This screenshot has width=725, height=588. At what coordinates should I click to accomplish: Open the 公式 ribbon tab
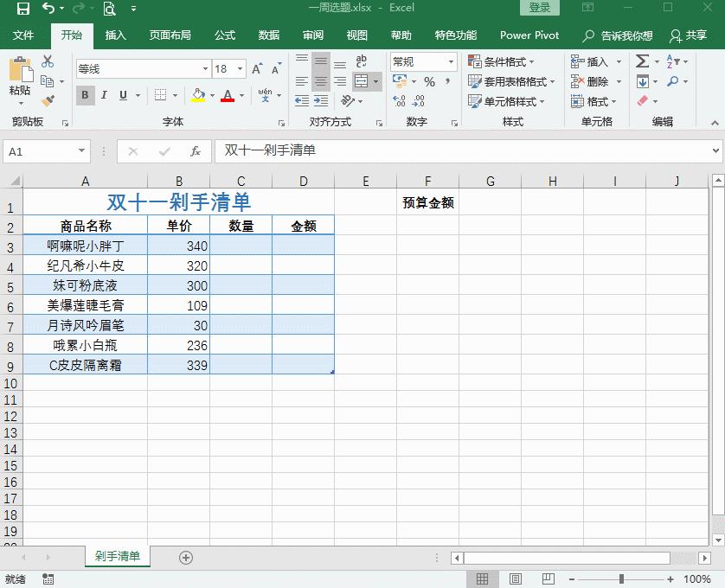223,35
